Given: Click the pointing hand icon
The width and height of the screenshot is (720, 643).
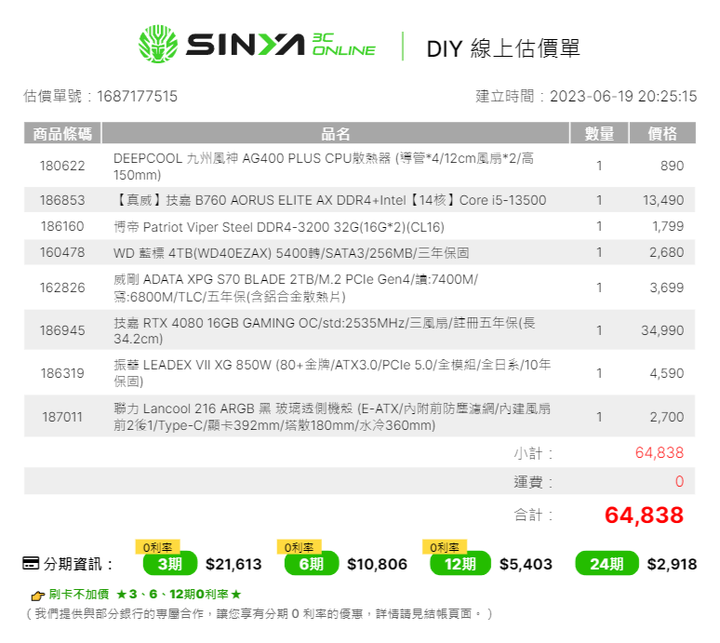Looking at the screenshot, I should [x=38, y=595].
